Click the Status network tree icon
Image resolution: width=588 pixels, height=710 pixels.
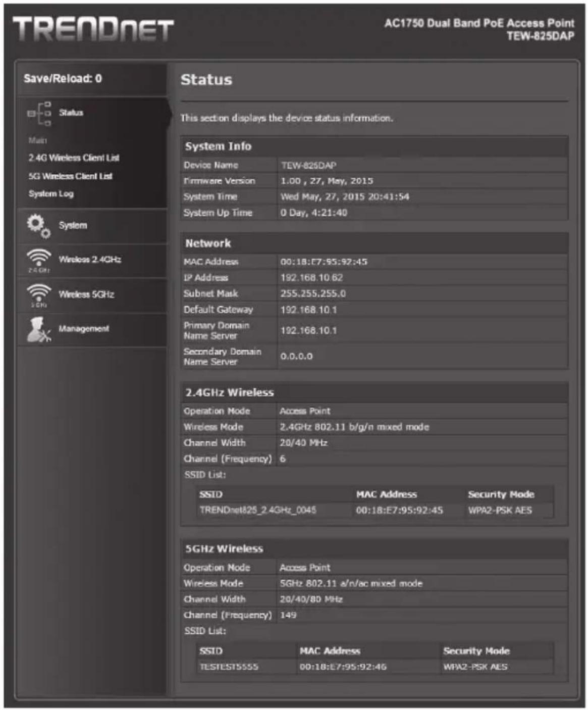(39, 113)
